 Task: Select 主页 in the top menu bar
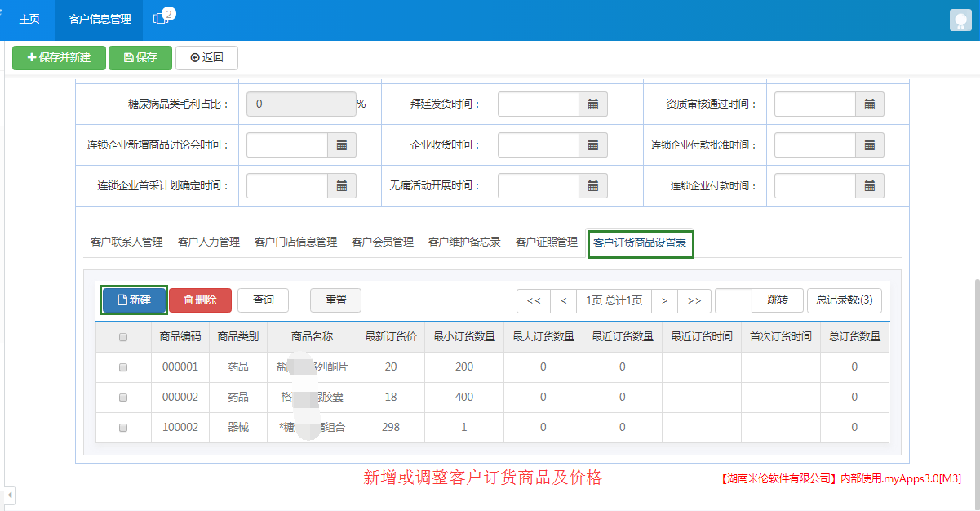(29, 19)
